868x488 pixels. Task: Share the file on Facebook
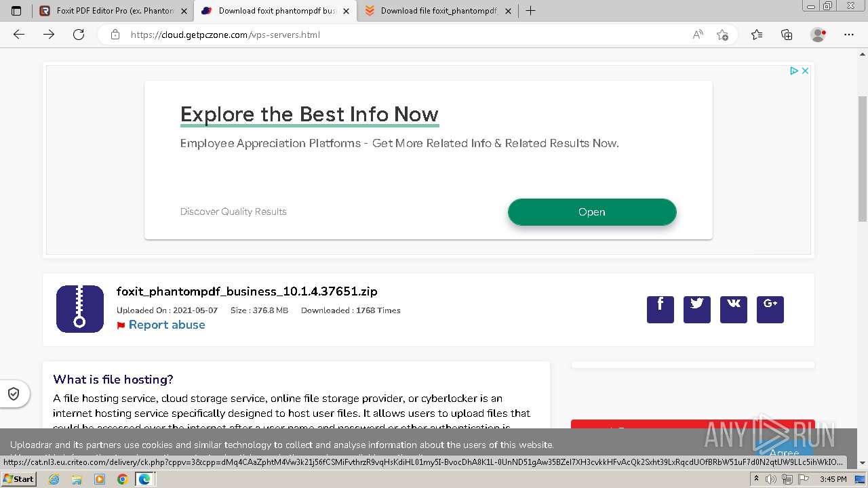pyautogui.click(x=660, y=310)
